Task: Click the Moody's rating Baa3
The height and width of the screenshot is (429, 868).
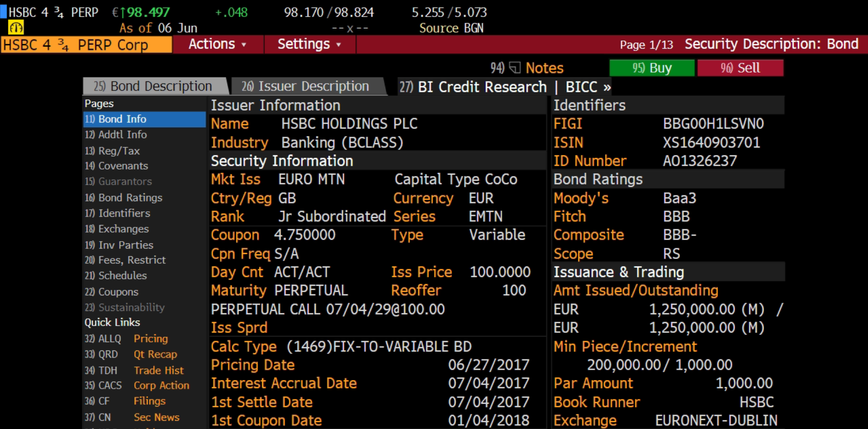Action: (x=680, y=198)
